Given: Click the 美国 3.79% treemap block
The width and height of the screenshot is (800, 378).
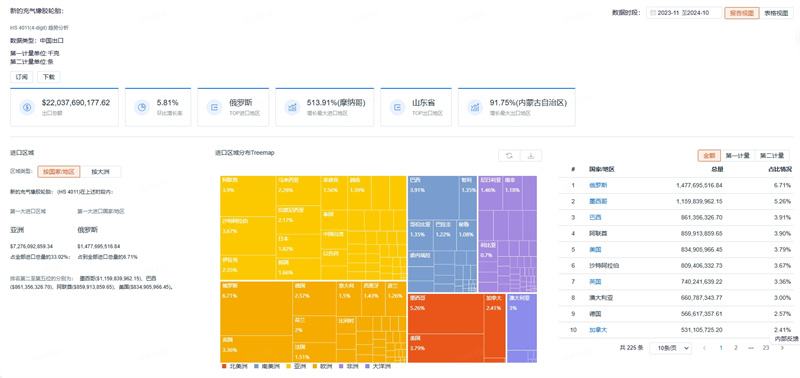Looking at the screenshot, I should pyautogui.click(x=445, y=348).
